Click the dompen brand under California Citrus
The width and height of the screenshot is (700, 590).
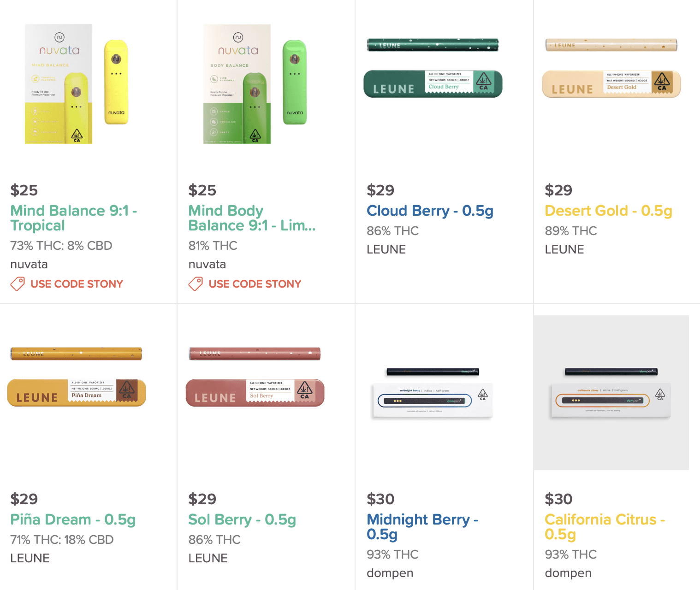tap(568, 573)
